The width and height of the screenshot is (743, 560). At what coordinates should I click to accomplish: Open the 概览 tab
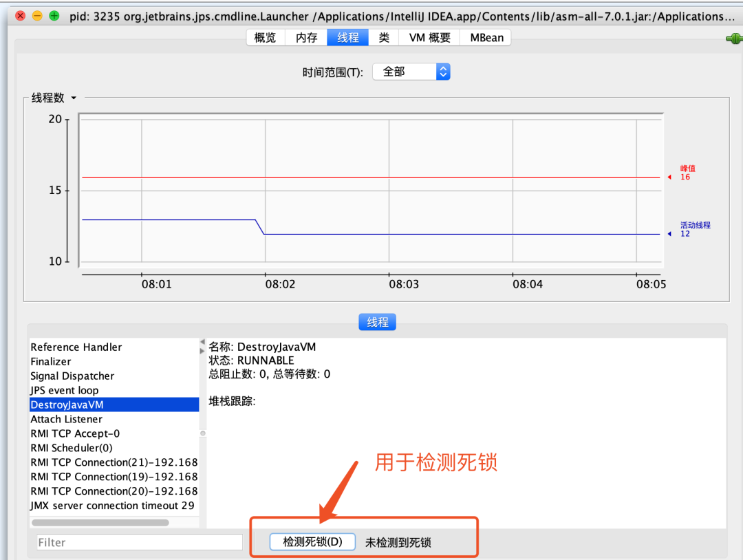point(266,37)
